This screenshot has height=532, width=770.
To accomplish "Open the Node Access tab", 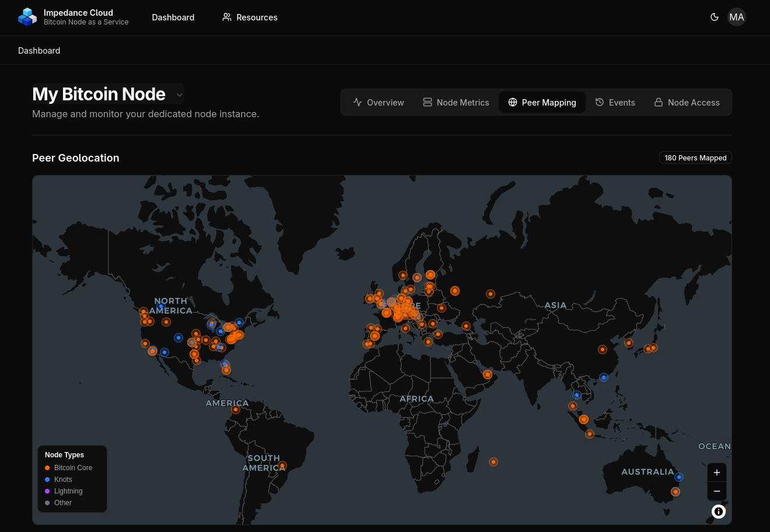I will 687,102.
